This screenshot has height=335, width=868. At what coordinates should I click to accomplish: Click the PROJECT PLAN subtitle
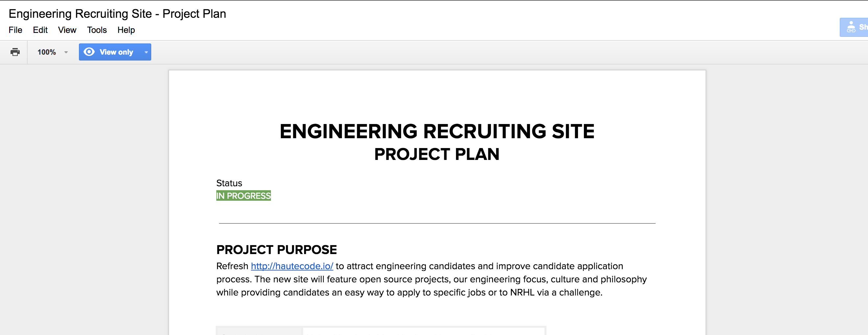(x=437, y=155)
